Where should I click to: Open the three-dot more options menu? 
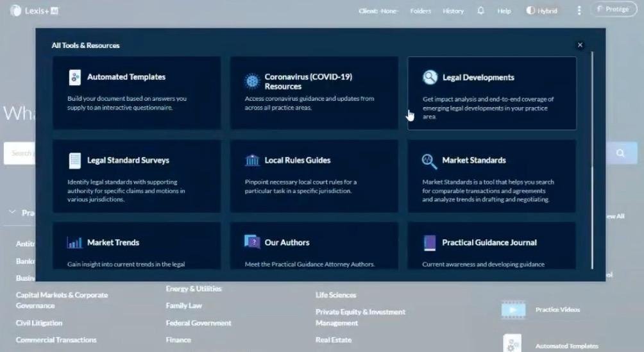coord(579,11)
